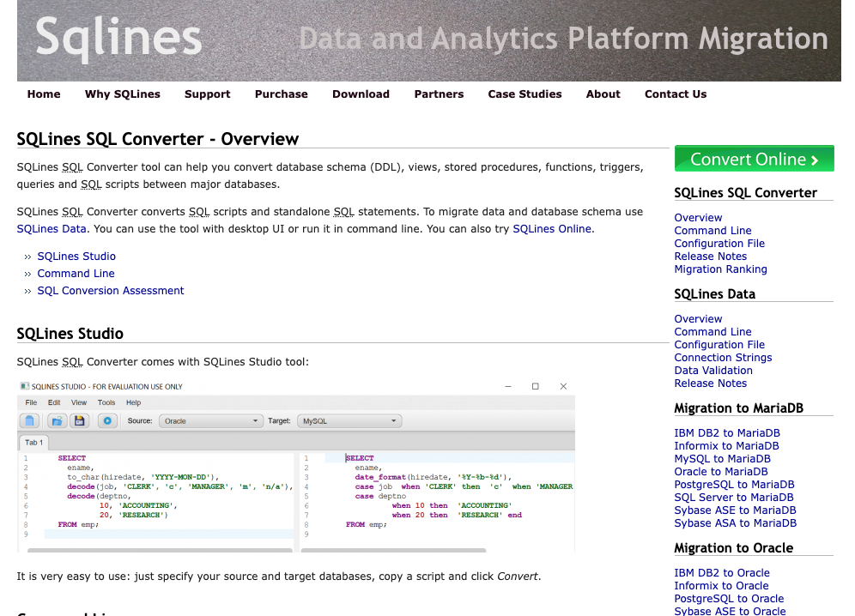Open the Source Oracle dropdown in Studio
The height and width of the screenshot is (616, 855).
[x=211, y=421]
